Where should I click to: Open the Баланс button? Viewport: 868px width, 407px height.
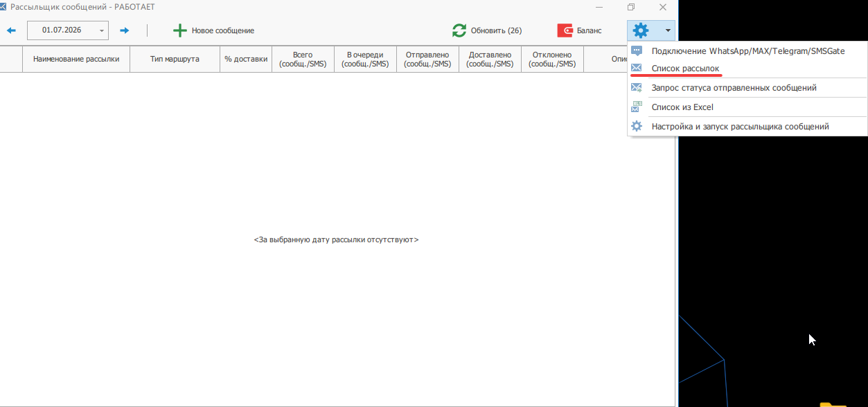pyautogui.click(x=581, y=30)
